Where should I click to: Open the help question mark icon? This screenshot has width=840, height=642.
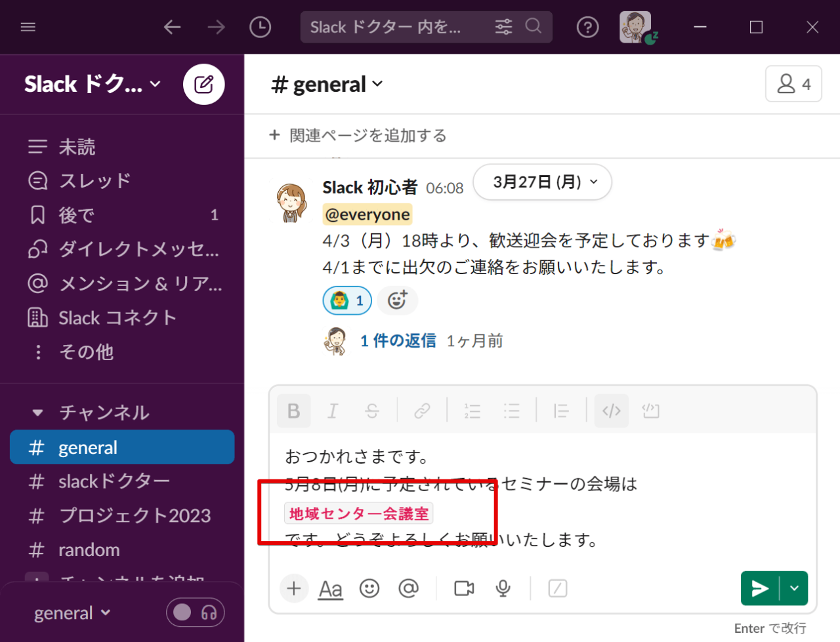(587, 27)
